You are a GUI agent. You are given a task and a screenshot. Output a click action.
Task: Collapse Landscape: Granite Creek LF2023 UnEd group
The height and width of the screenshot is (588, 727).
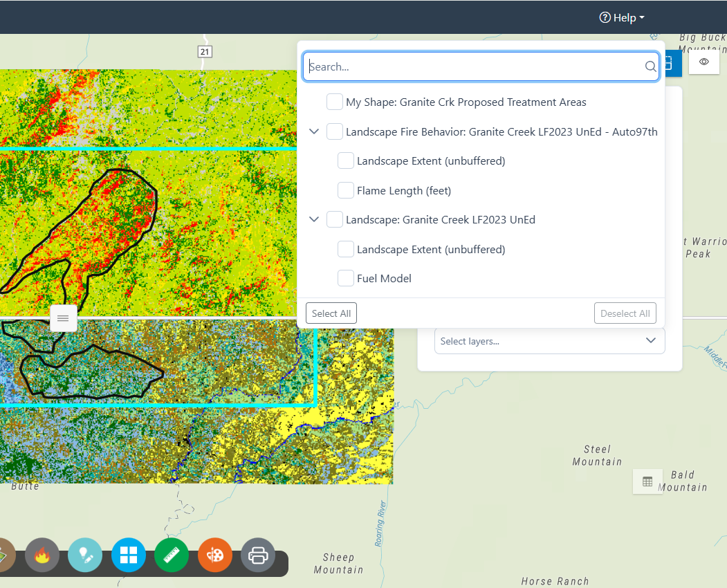tap(314, 219)
